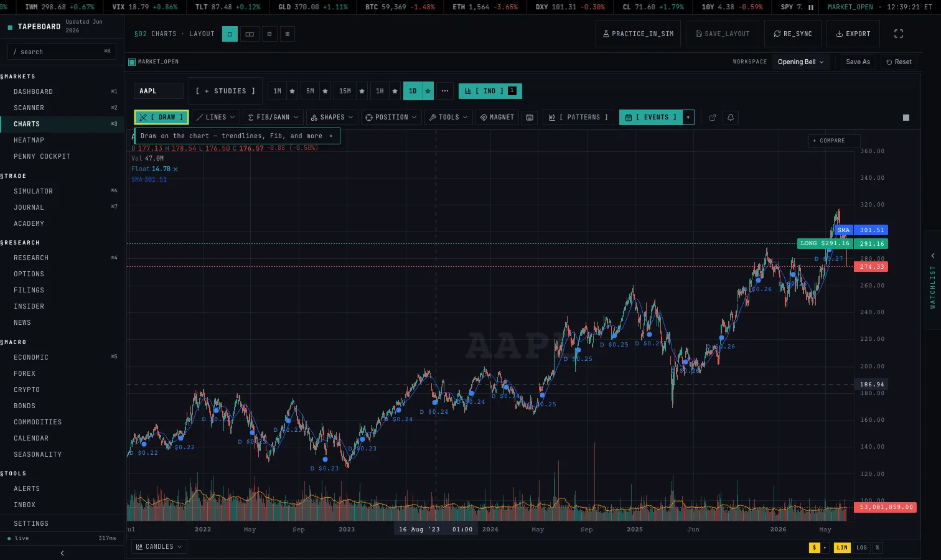This screenshot has width=941, height=560.
Task: Switch the scale to LIN
Action: click(842, 548)
